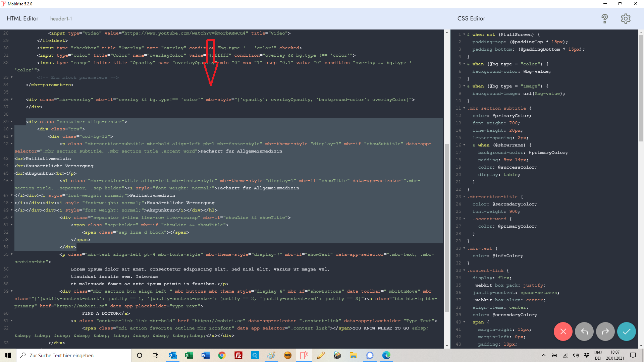Open the Windows notification center icon
644x362 pixels.
[x=633, y=355]
